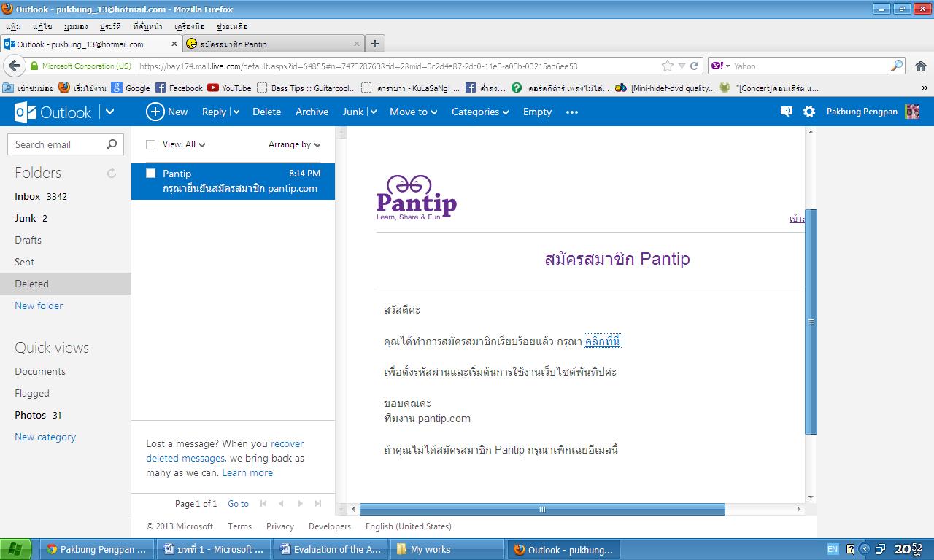
Task: Click the message pane horizontal scrollbar
Action: (x=542, y=509)
